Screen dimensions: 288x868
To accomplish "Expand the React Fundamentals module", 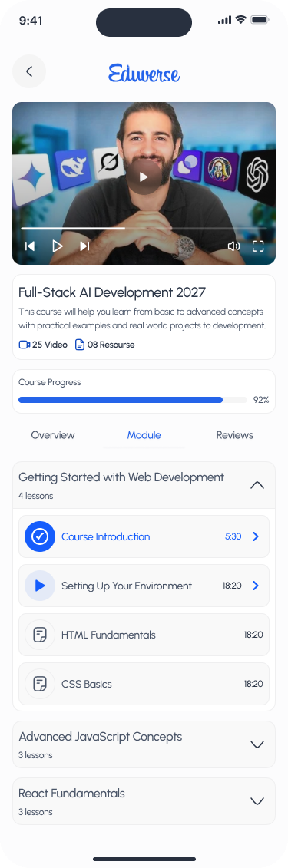I will tap(257, 801).
